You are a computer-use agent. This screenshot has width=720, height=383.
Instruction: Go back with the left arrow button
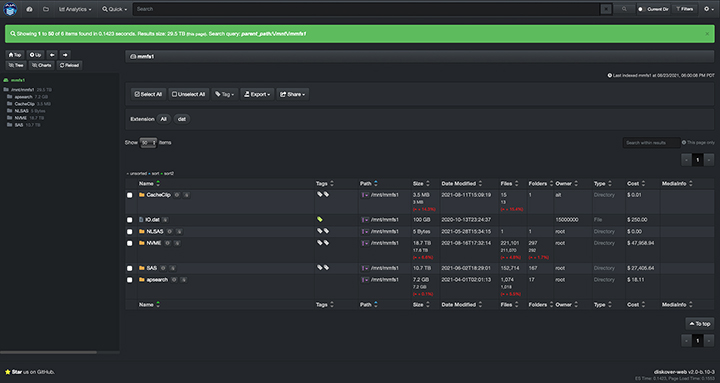click(52, 55)
